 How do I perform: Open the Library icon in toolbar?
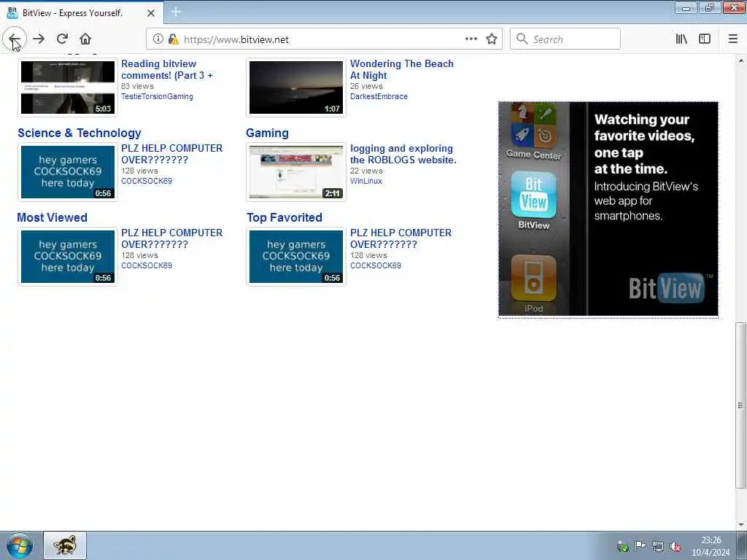681,39
